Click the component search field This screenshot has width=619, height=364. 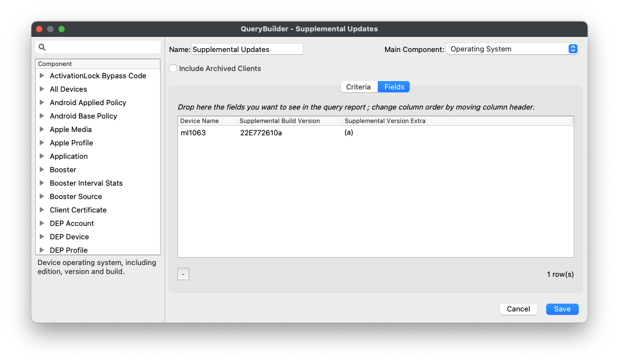click(98, 48)
